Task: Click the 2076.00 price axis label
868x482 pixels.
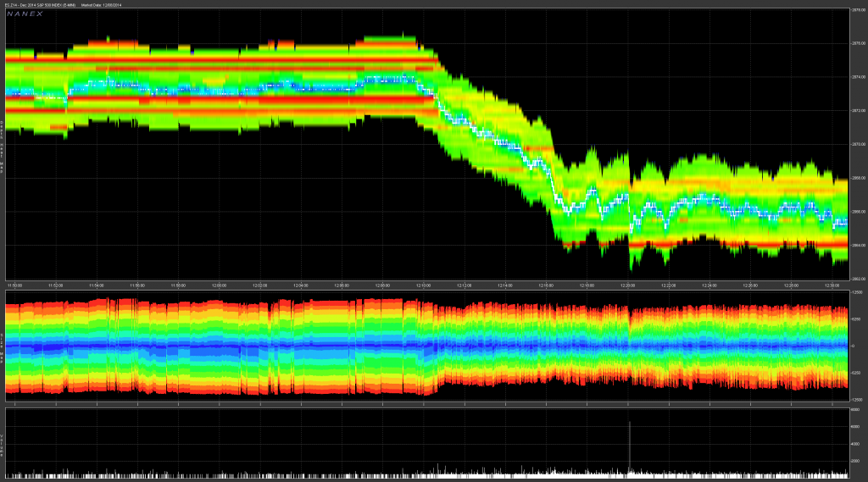Action: coord(859,43)
